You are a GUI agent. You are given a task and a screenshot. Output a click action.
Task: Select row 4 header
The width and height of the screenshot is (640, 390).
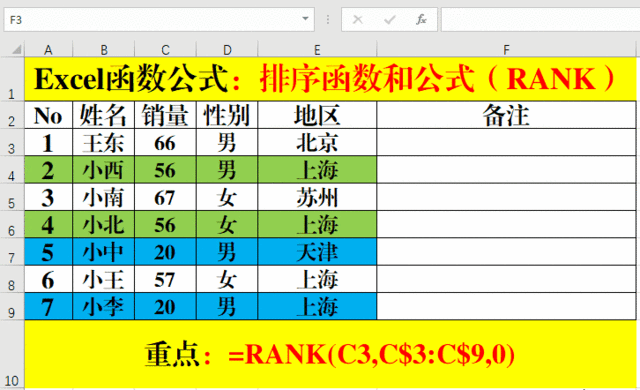(12, 170)
